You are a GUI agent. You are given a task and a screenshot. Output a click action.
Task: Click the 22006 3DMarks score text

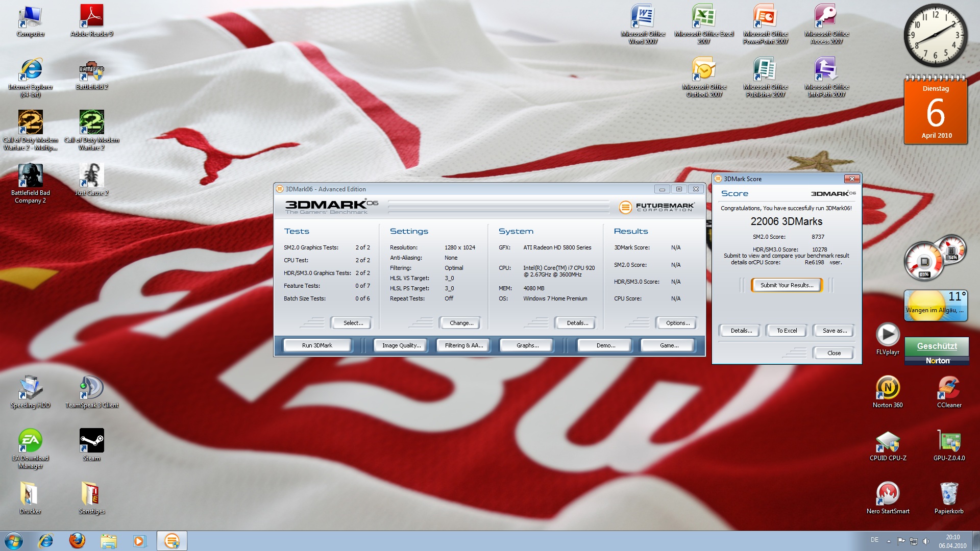pos(787,221)
